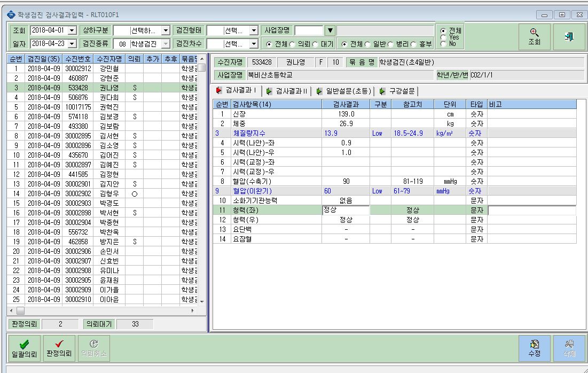Expand the 상하구분 combo box
588x373 pixels.
(166, 30)
